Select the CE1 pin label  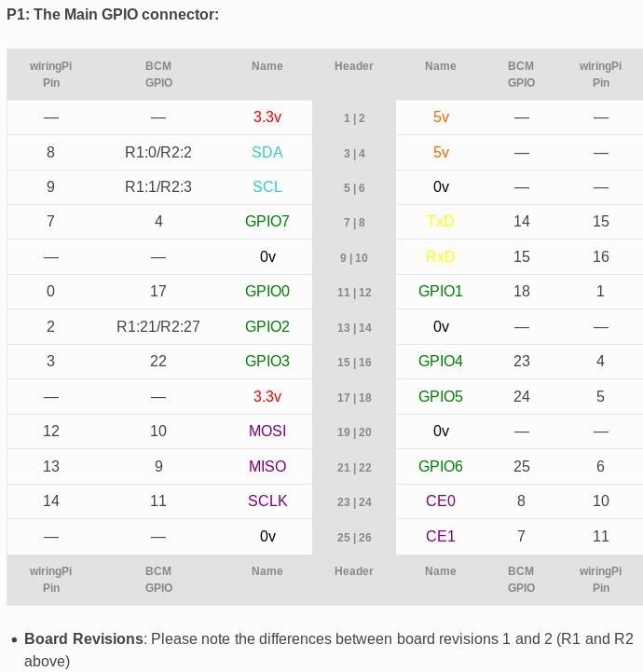coord(441,536)
